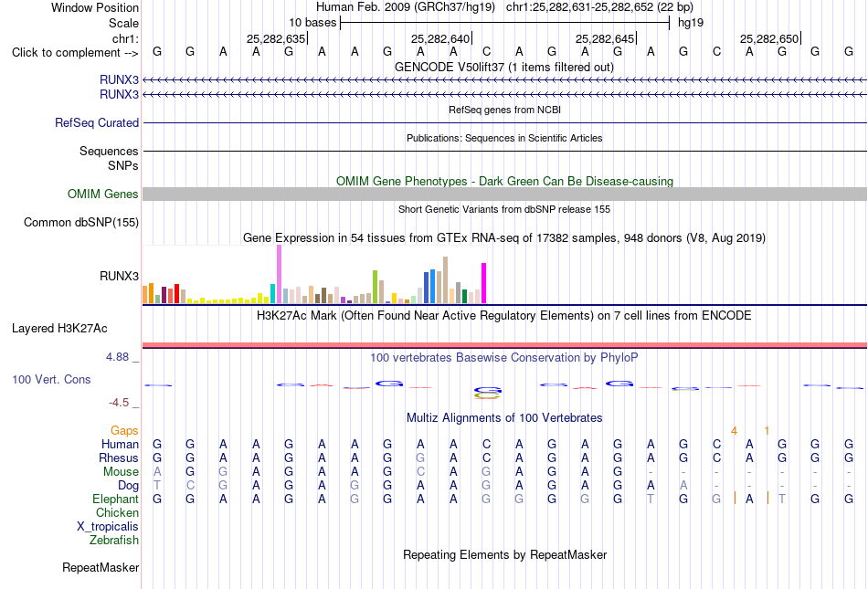This screenshot has width=868, height=589.
Task: Click the hg19 label beside scale bar
Action: pyautogui.click(x=691, y=23)
